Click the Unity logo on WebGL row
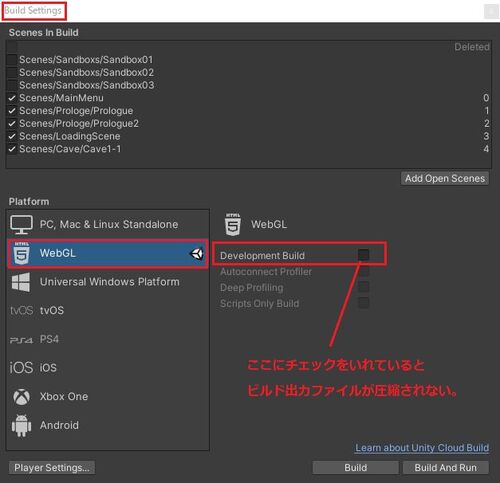 pos(197,254)
